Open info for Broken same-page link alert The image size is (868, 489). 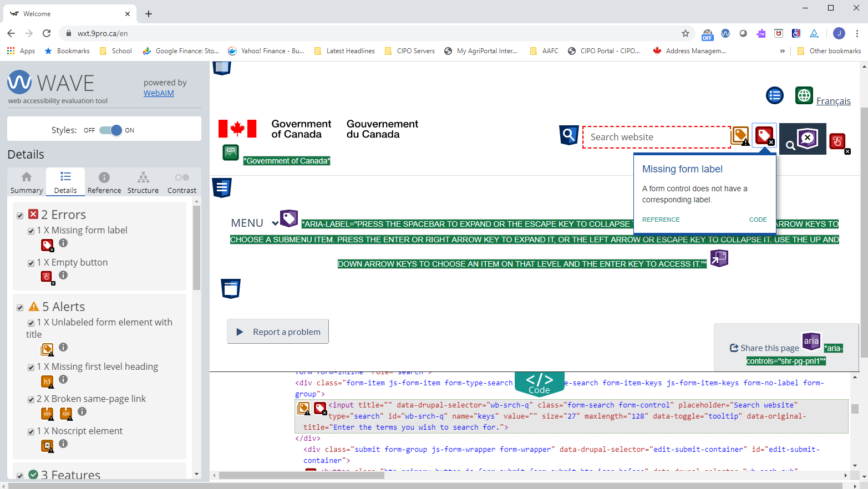pyautogui.click(x=82, y=411)
